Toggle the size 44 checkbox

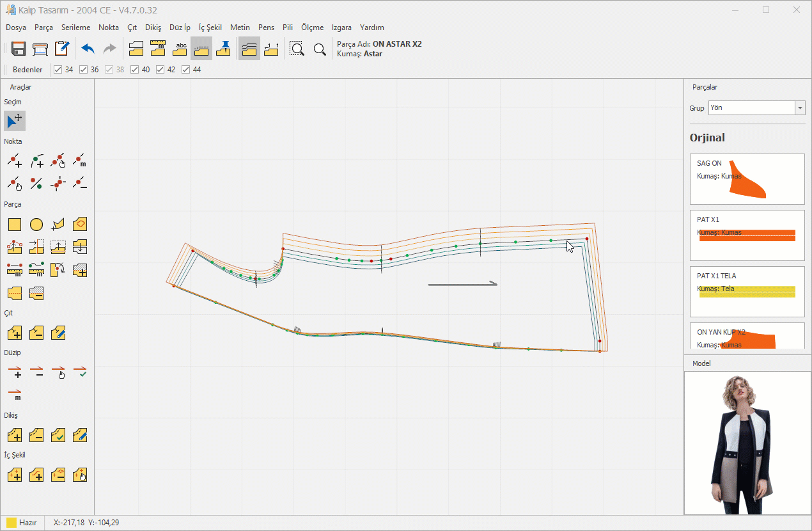coord(186,70)
